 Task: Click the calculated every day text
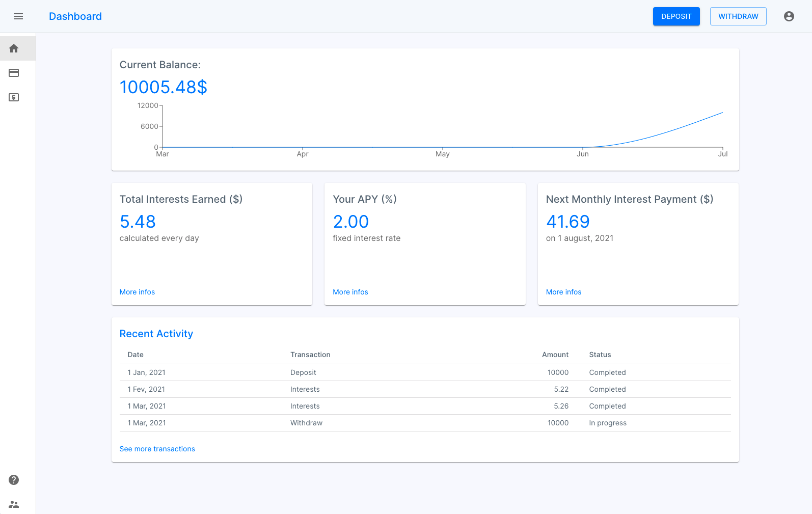point(159,238)
